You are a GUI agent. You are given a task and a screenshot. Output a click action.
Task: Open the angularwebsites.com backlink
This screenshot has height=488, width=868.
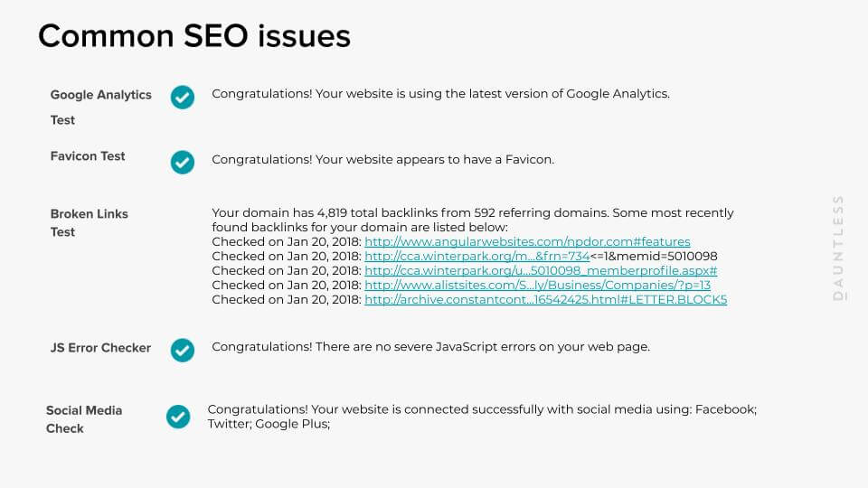[527, 242]
